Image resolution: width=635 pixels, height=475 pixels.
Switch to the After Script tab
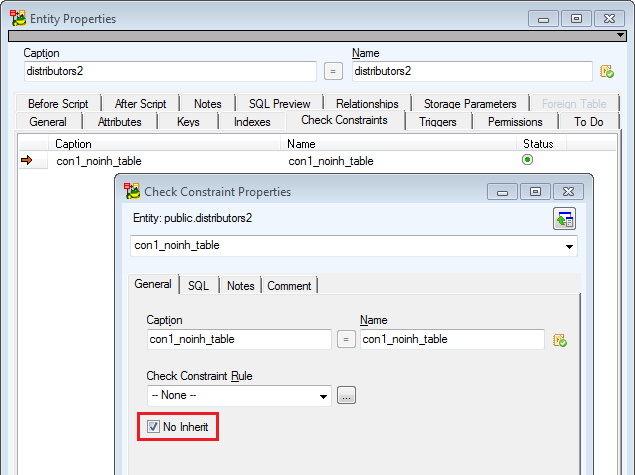coord(140,104)
